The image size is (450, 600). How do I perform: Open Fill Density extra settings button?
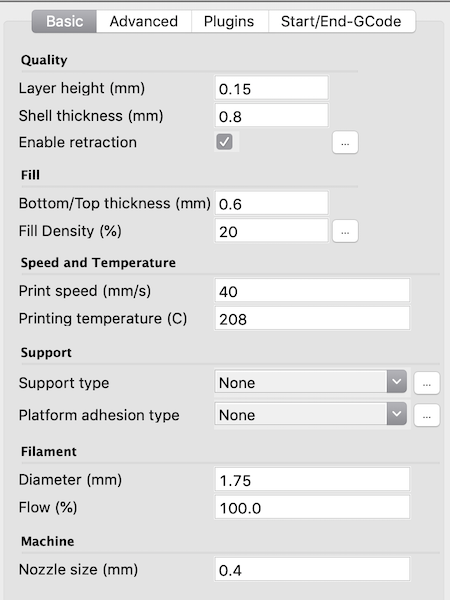[345, 231]
